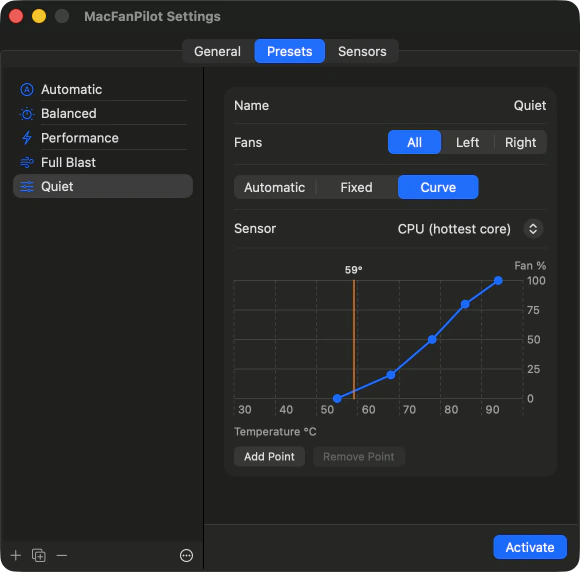Click the Full Blast preset's wind icon
Viewport: 580px width, 572px height.
point(27,162)
